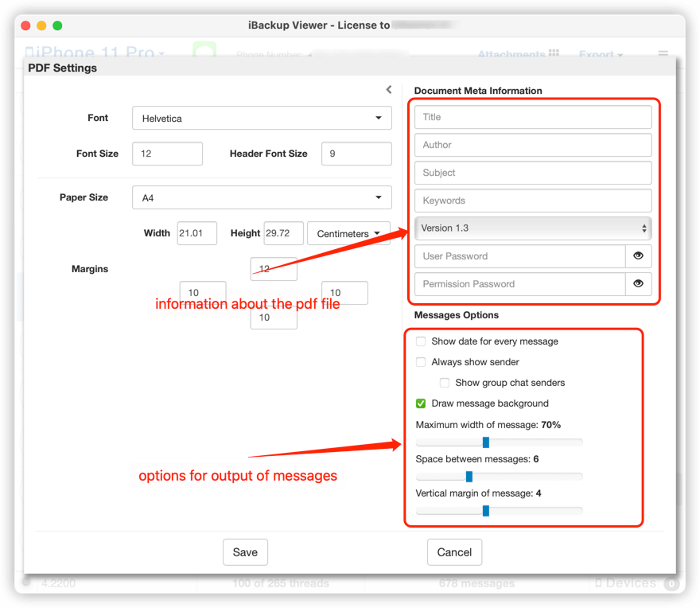
Task: Reveal the User Password with the eye icon
Action: 639,256
